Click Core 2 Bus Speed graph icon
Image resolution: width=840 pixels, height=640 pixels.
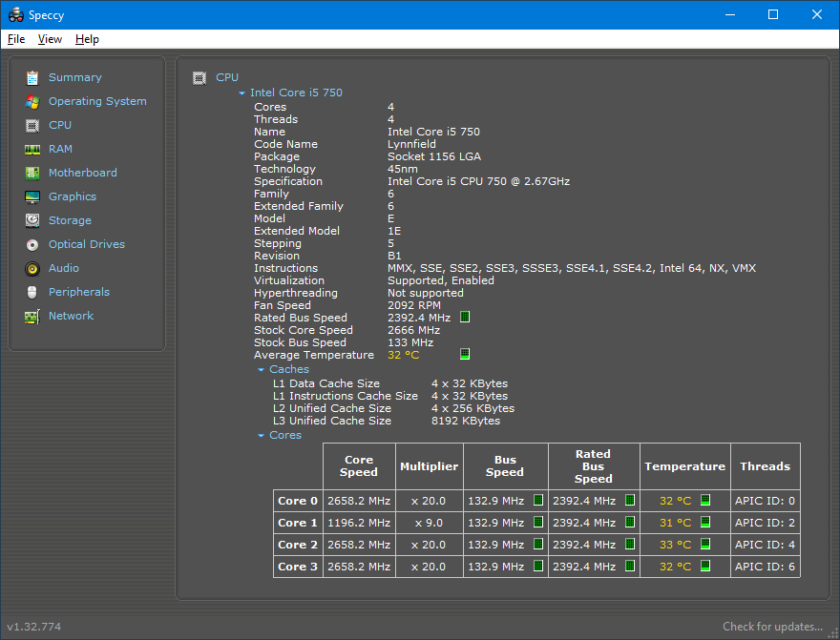pyautogui.click(x=538, y=544)
